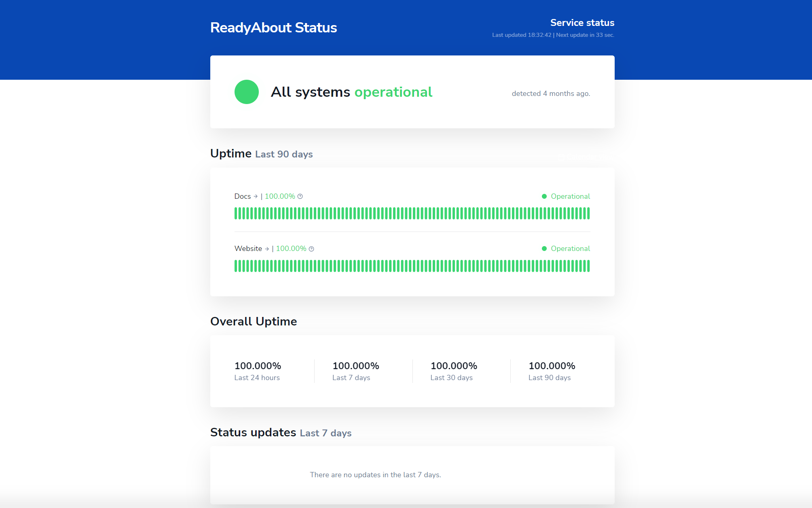Image resolution: width=812 pixels, height=508 pixels.
Task: Click the Last 24 hours label
Action: (x=257, y=378)
